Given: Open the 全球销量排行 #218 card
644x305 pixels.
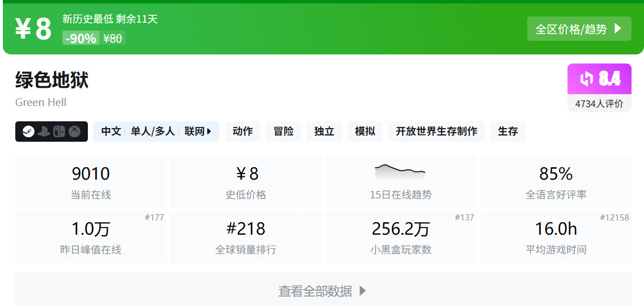Looking at the screenshot, I should click(245, 237).
